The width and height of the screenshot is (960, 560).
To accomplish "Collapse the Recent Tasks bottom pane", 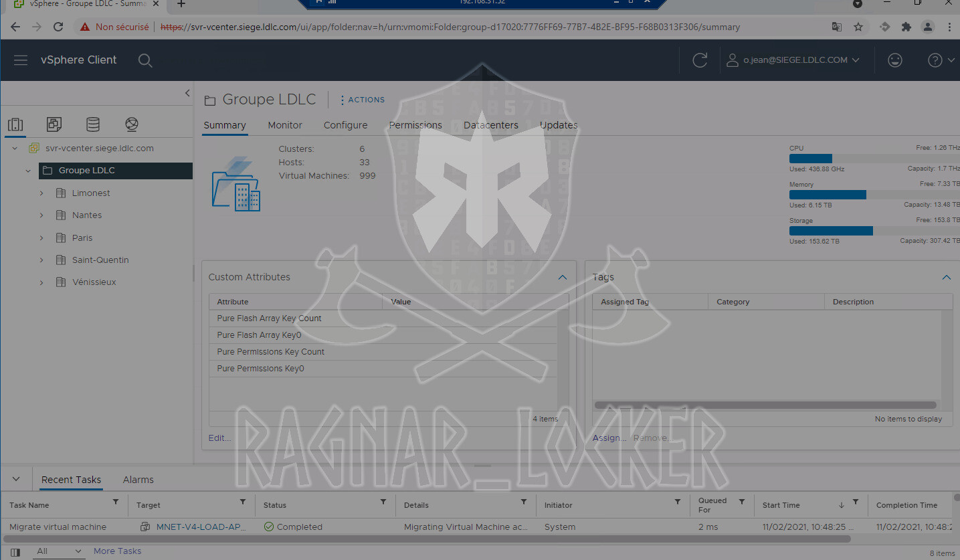I will pos(17,479).
